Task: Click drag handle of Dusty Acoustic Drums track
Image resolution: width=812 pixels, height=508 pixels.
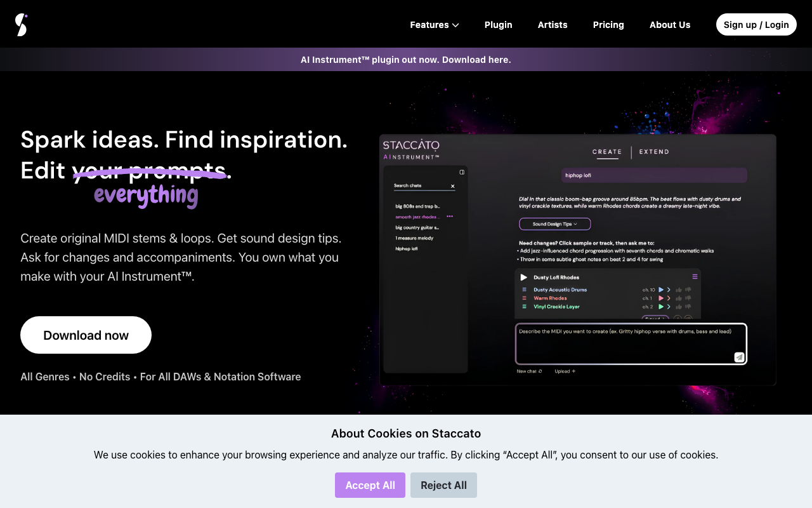Action: tap(524, 290)
